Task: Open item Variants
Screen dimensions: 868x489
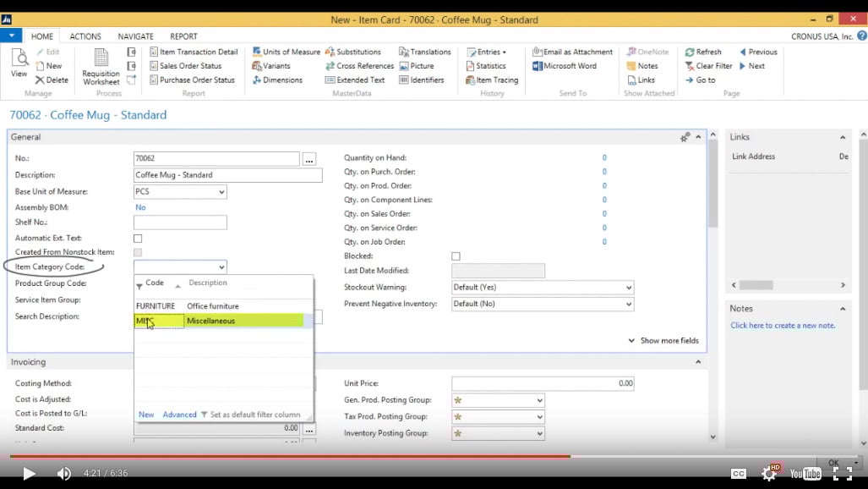Action: [x=271, y=65]
